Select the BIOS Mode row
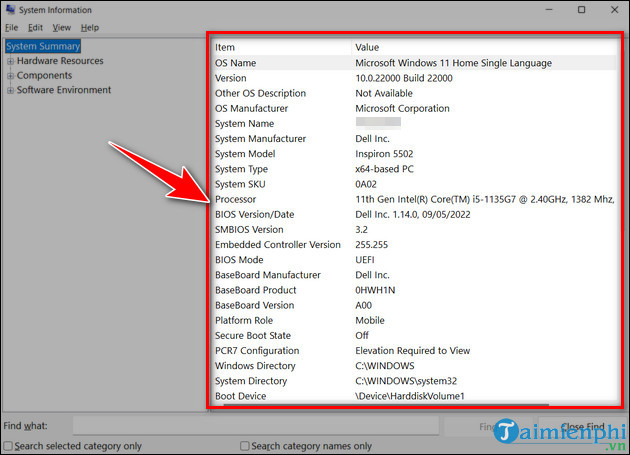This screenshot has height=455, width=630. (239, 260)
